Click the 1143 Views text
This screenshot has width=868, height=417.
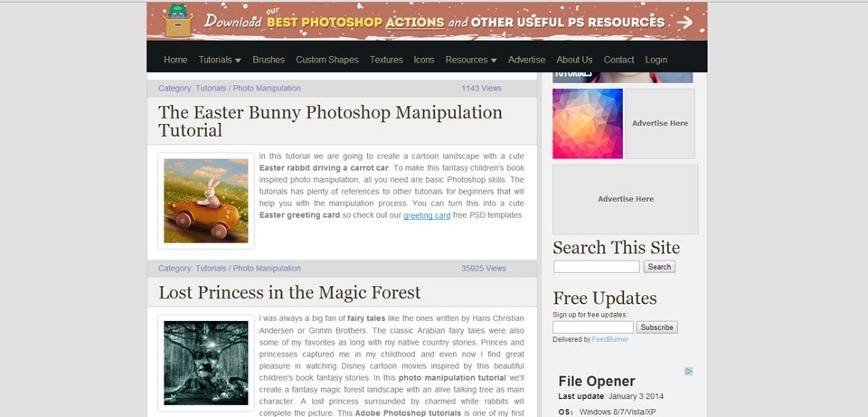(x=481, y=88)
